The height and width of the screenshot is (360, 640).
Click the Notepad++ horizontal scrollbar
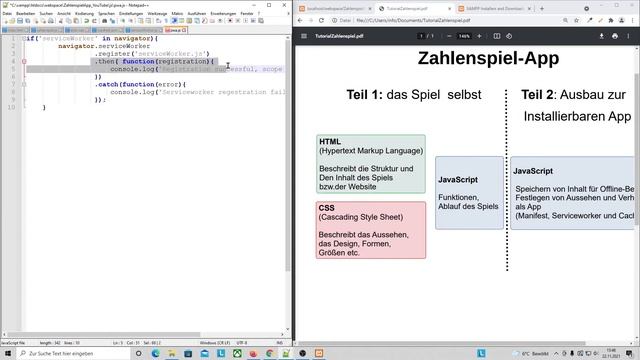[x=104, y=334]
